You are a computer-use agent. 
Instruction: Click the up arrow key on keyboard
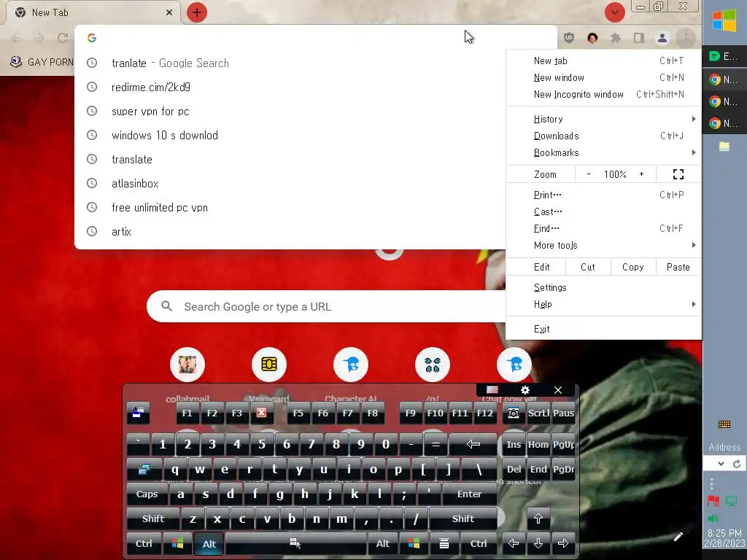(538, 519)
